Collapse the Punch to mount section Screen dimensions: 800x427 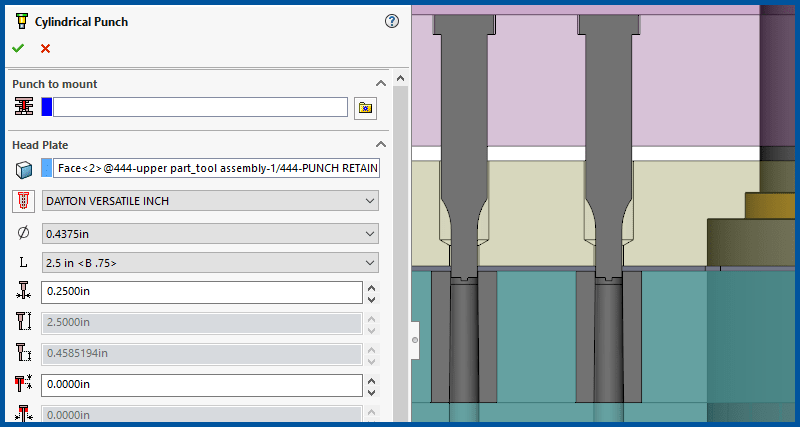[380, 84]
